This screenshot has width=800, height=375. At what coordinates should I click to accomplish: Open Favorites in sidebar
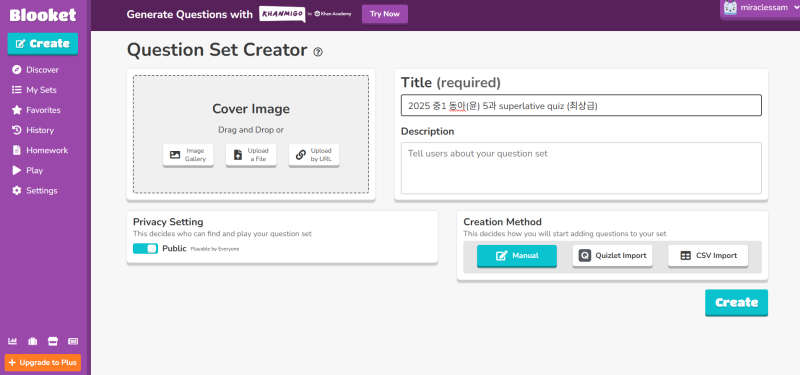36,110
